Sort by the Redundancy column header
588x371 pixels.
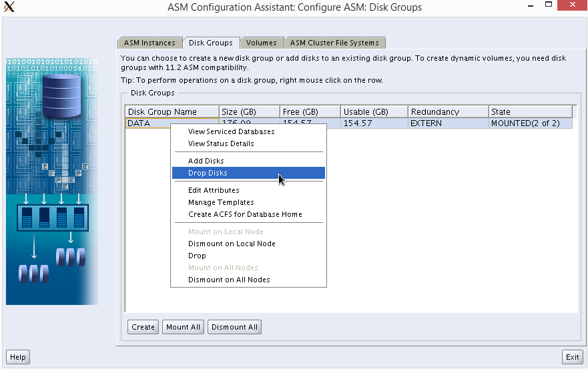[447, 112]
